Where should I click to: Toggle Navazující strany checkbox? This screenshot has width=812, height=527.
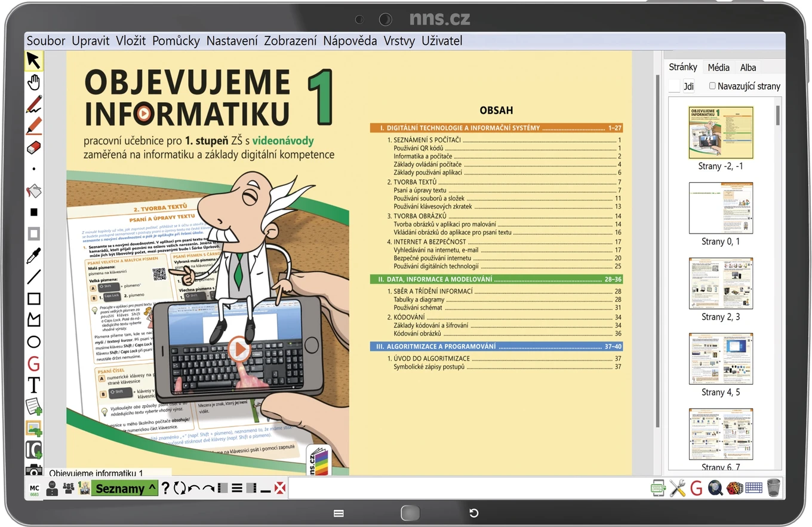point(712,86)
